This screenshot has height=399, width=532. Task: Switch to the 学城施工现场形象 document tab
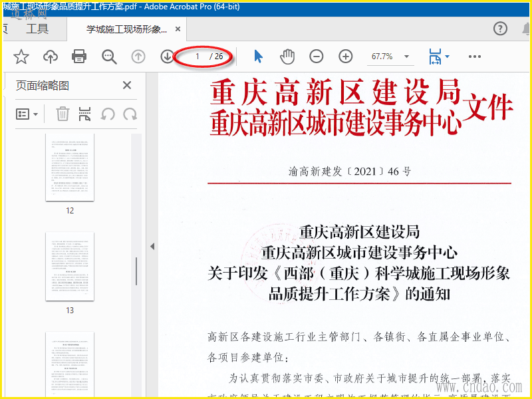[x=127, y=29]
